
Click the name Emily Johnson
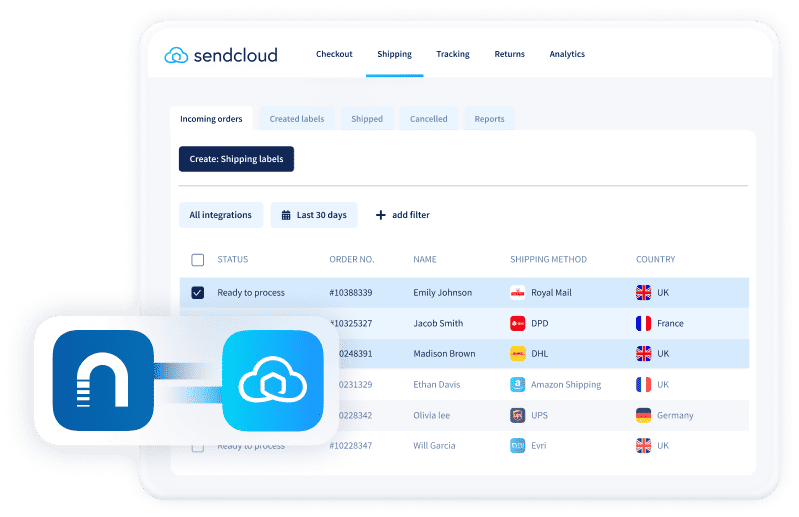(442, 292)
